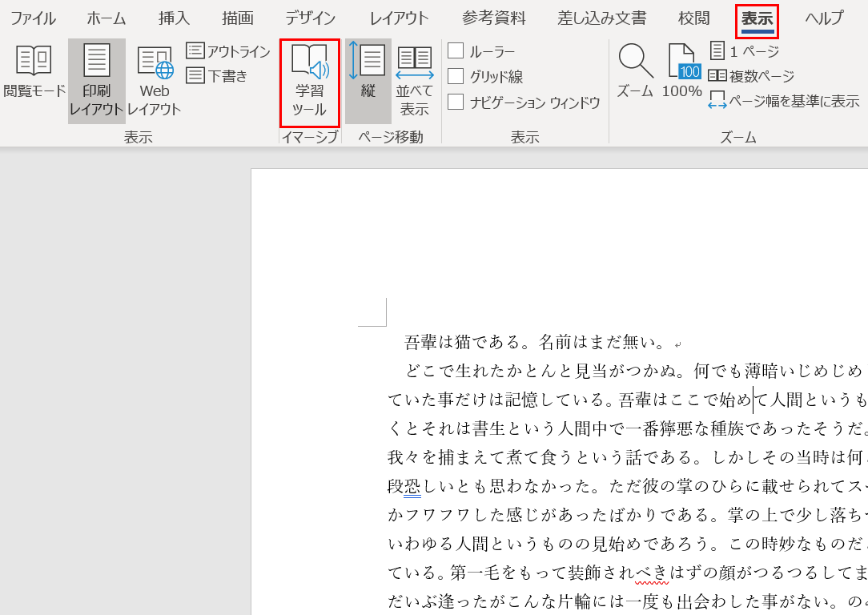Click text だいぶ逢ったがこんな片輪には
Image resolution: width=868 pixels, height=615 pixels.
[x=505, y=601]
